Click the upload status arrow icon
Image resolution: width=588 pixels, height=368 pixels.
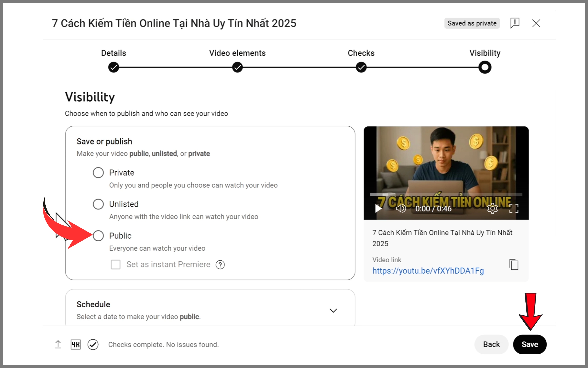pyautogui.click(x=58, y=344)
